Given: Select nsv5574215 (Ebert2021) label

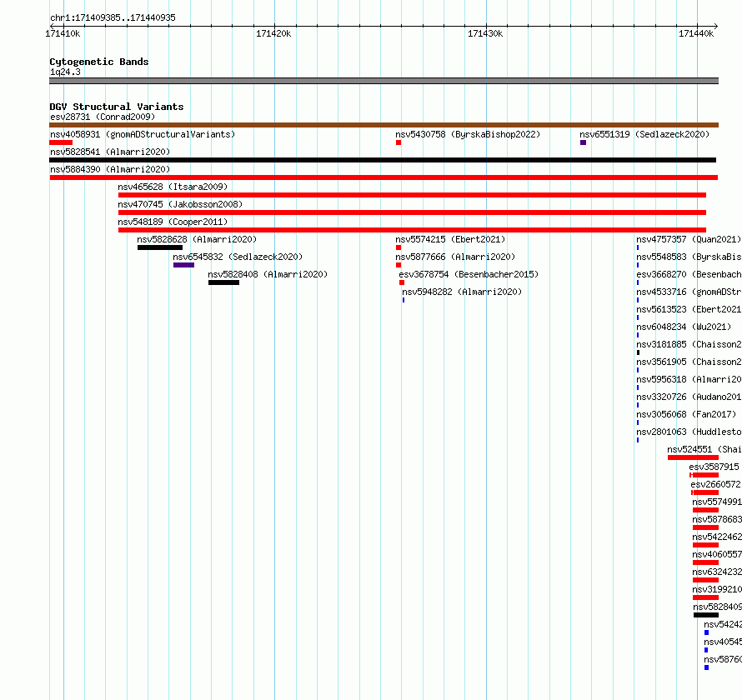Looking at the screenshot, I should pos(450,239).
